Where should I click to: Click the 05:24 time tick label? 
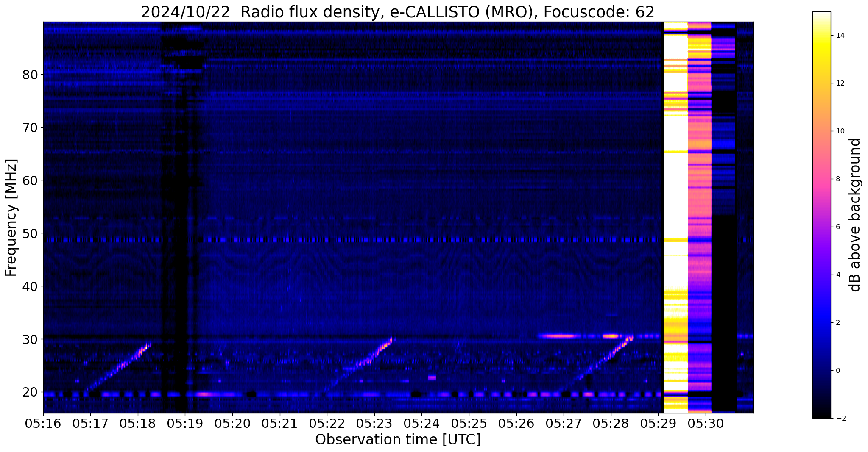pos(422,424)
